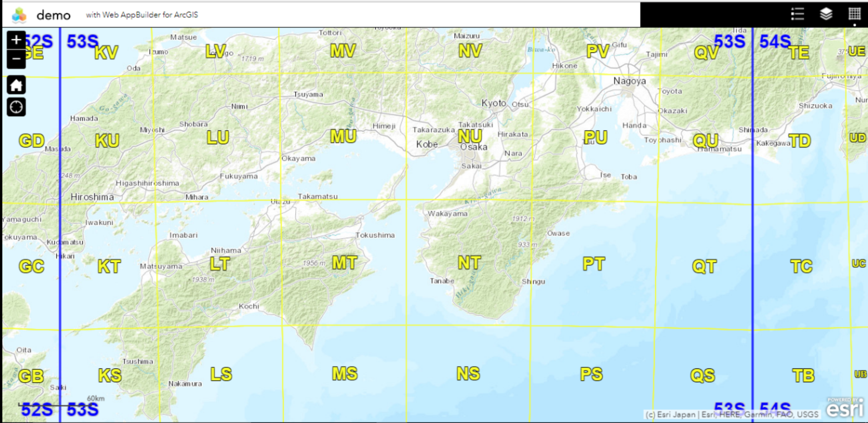Return to default extent via Home icon

[16, 85]
